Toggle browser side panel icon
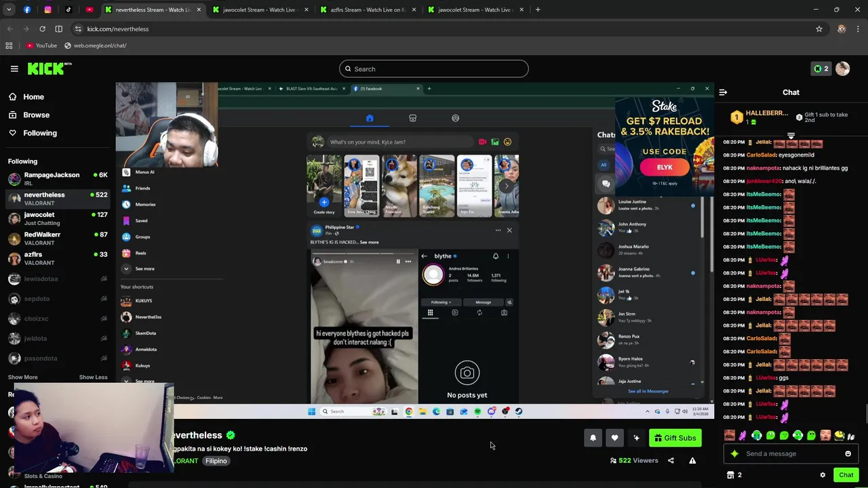The height and width of the screenshot is (488, 868). (x=58, y=29)
